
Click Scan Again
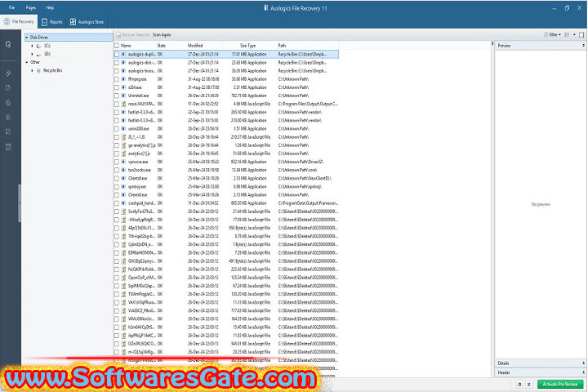pyautogui.click(x=162, y=35)
